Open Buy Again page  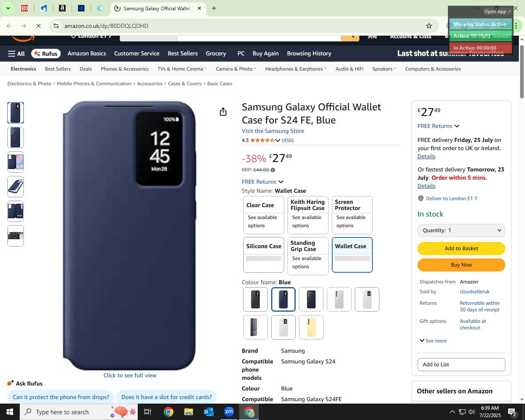pos(265,54)
